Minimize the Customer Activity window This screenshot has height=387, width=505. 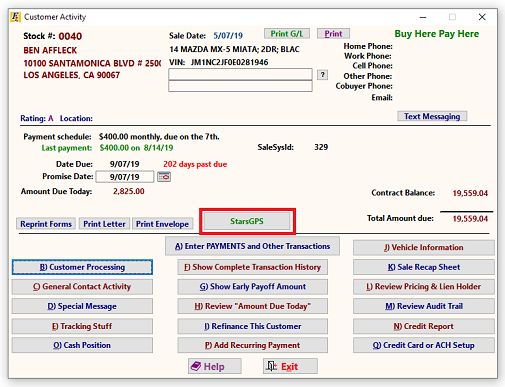coord(423,17)
